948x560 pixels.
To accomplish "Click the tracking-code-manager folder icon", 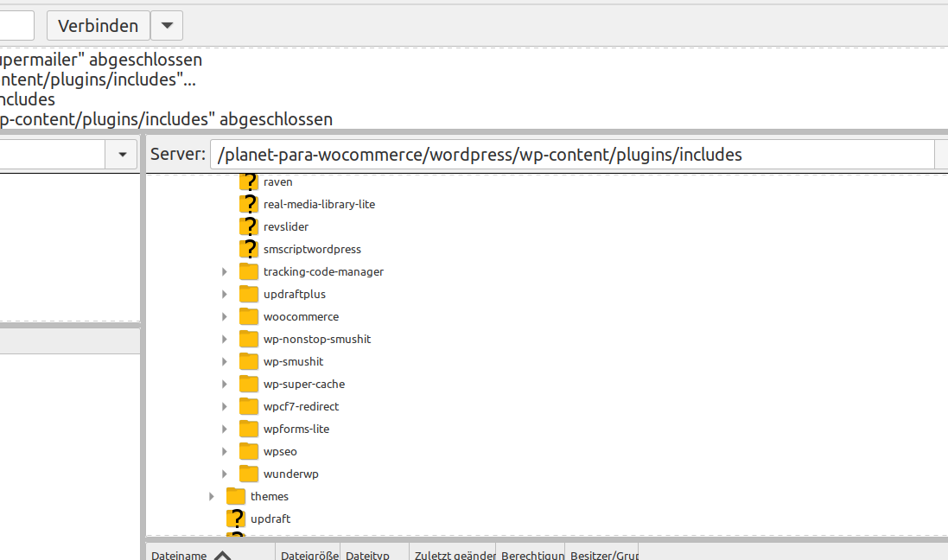I will (x=249, y=271).
